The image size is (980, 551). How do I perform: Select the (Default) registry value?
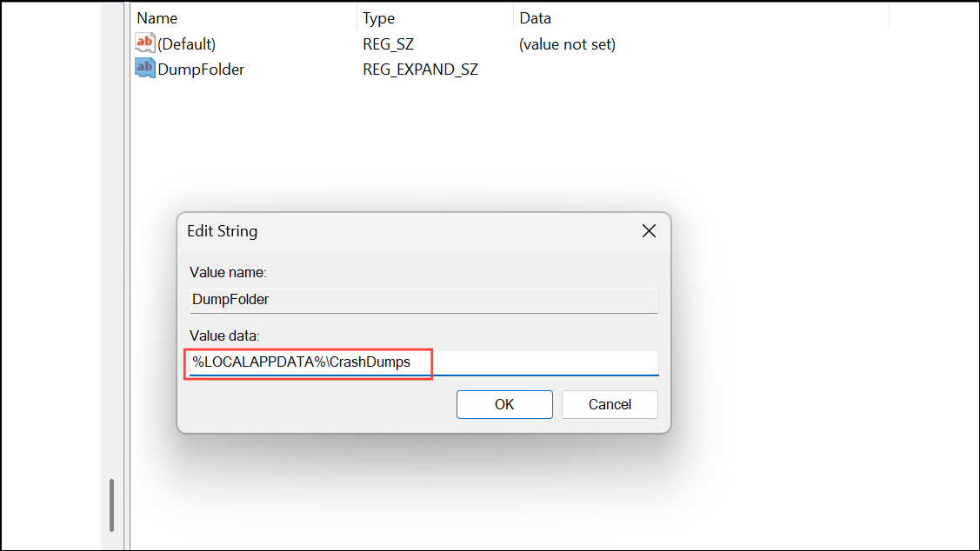pyautogui.click(x=186, y=43)
